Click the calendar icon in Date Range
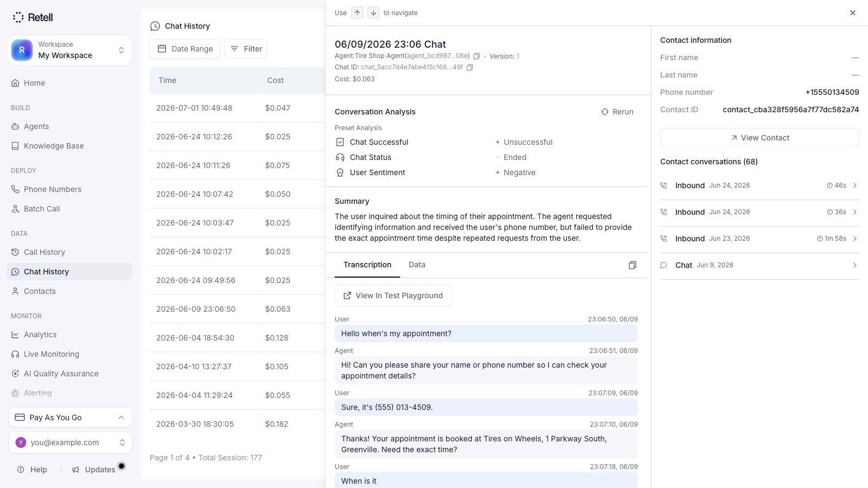This screenshot has width=868, height=488. [162, 49]
